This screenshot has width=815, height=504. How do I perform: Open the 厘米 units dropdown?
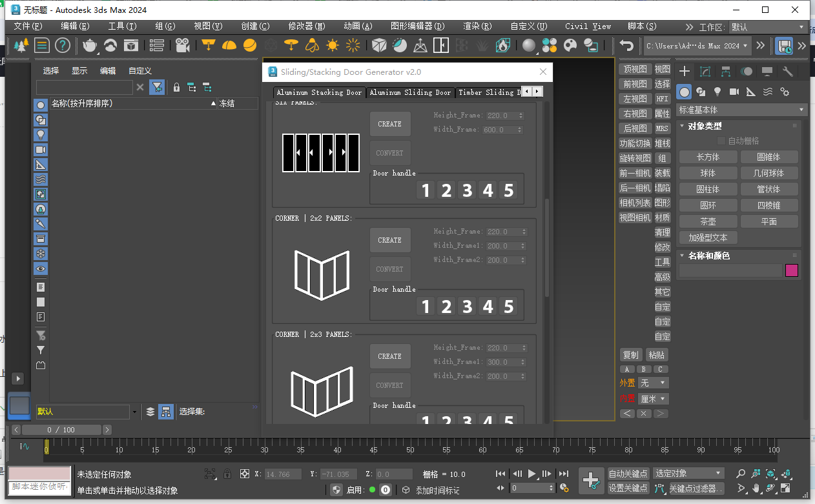653,399
